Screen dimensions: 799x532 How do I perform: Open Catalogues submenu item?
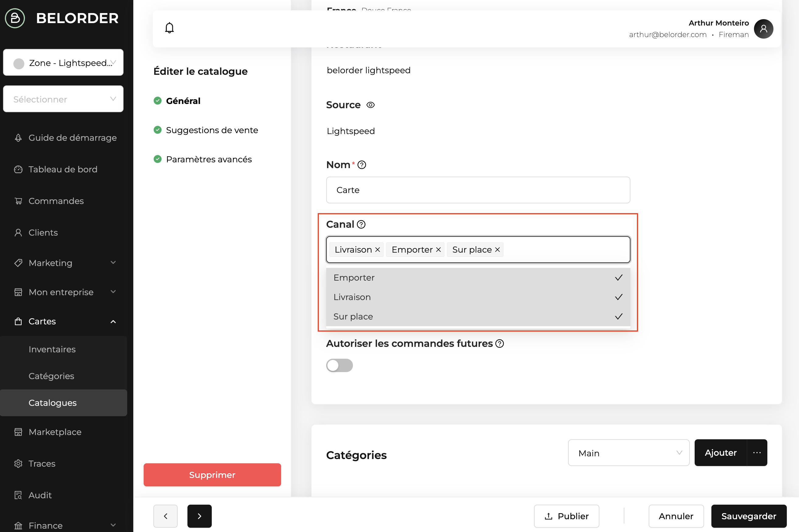[64, 403]
